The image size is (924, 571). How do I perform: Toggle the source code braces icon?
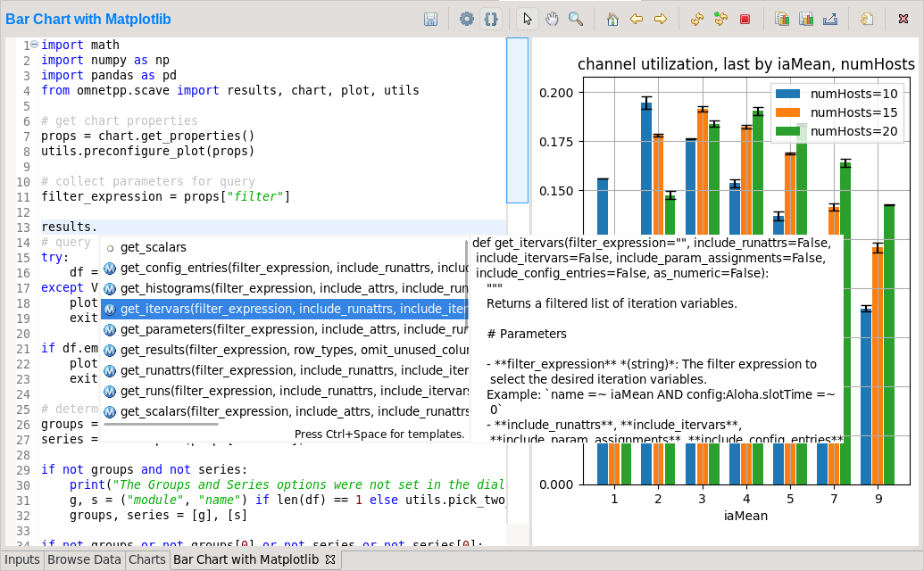pos(491,20)
